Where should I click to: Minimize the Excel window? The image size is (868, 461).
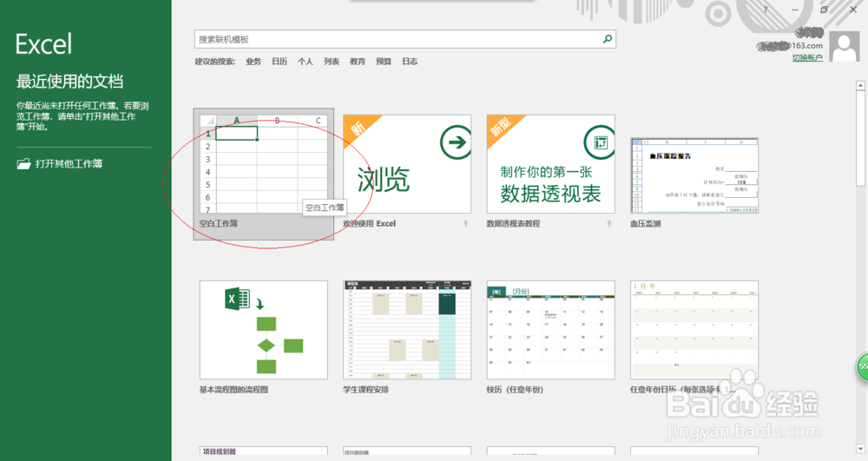point(795,10)
